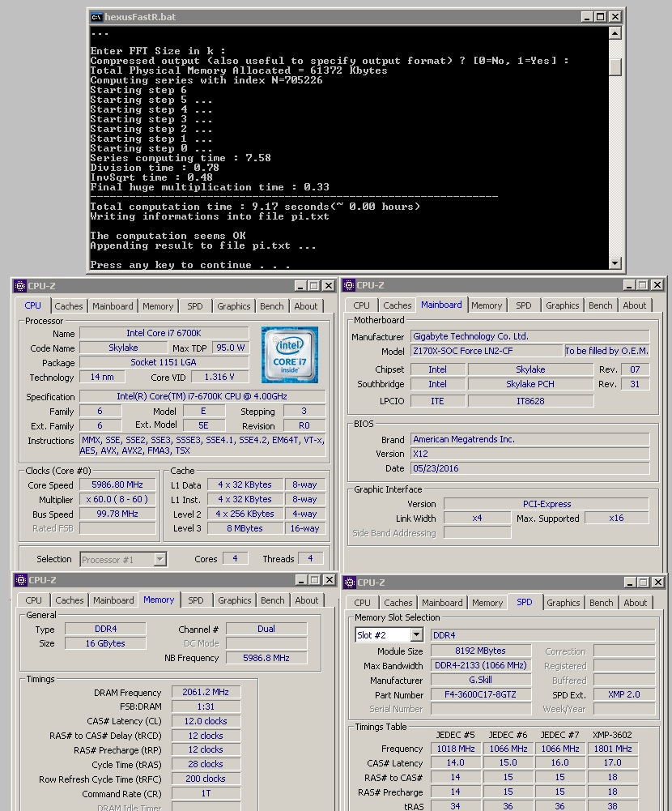
Task: Maximize the hexusFastR.bat console window
Action: pyautogui.click(x=600, y=17)
